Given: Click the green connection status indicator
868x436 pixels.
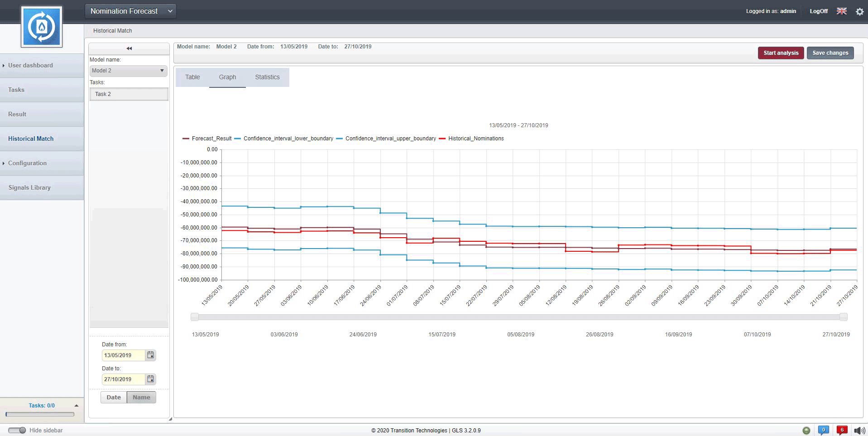Looking at the screenshot, I should (x=806, y=431).
